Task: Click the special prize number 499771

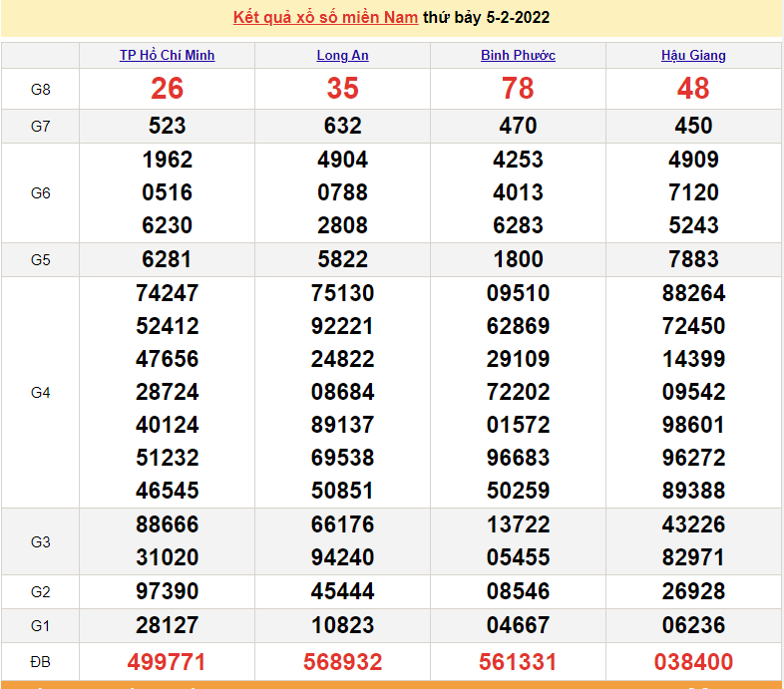Action: pos(167,662)
